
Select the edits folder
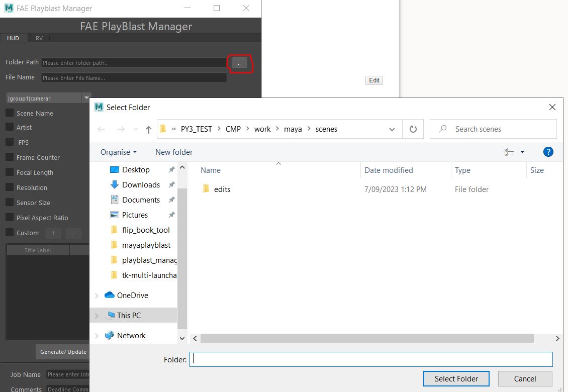[222, 189]
